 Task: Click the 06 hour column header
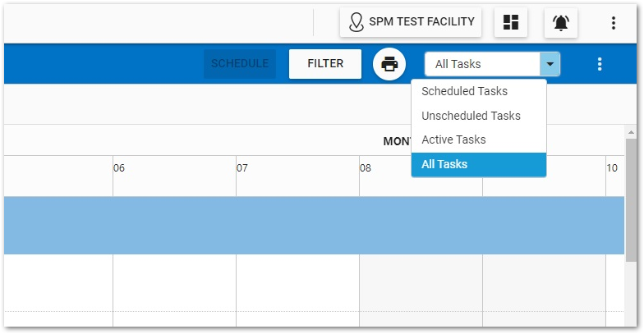tap(119, 168)
